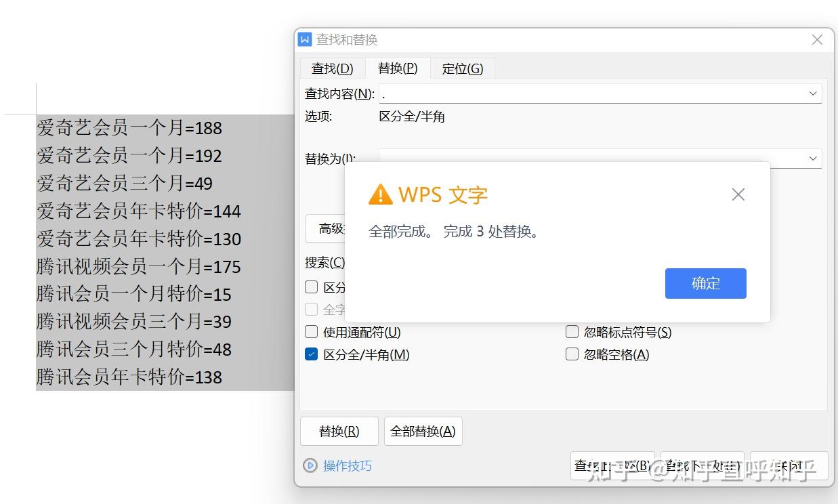Viewport: 838px width, 504px height.
Task: Click the WPS logo icon in dialog title
Action: pos(305,39)
